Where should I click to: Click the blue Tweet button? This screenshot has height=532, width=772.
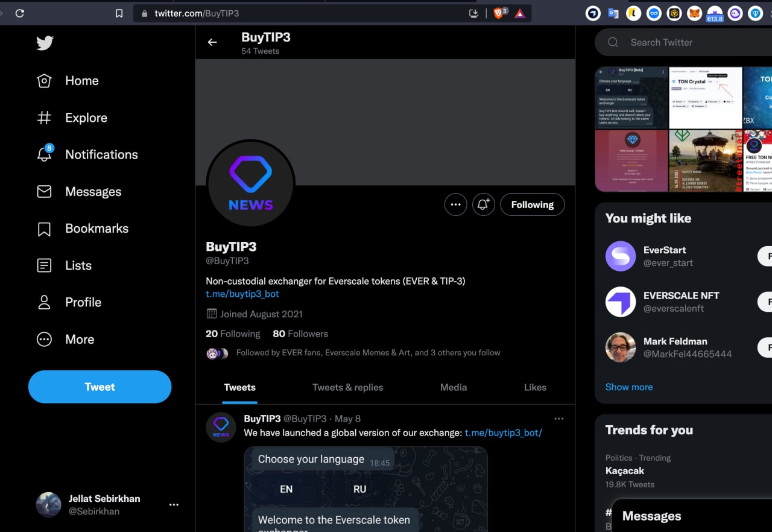coord(100,387)
